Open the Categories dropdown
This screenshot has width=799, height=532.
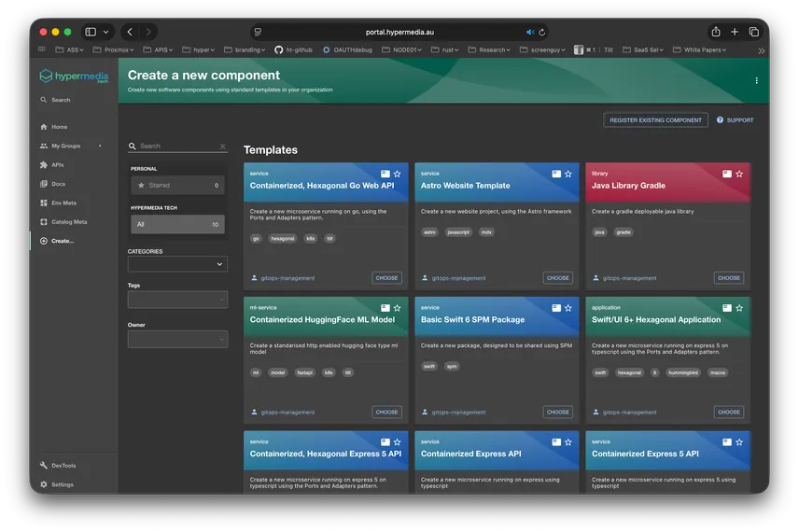click(177, 264)
